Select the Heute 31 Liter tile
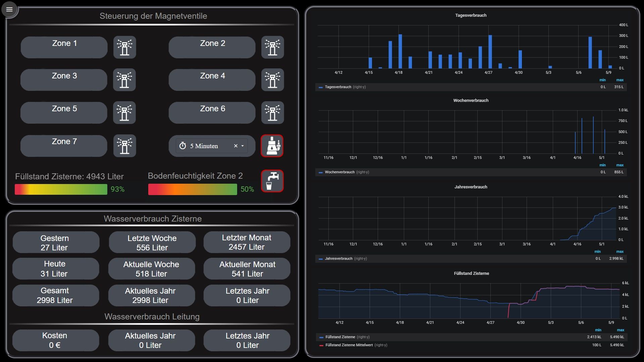This screenshot has width=644, height=362. pos(56,268)
